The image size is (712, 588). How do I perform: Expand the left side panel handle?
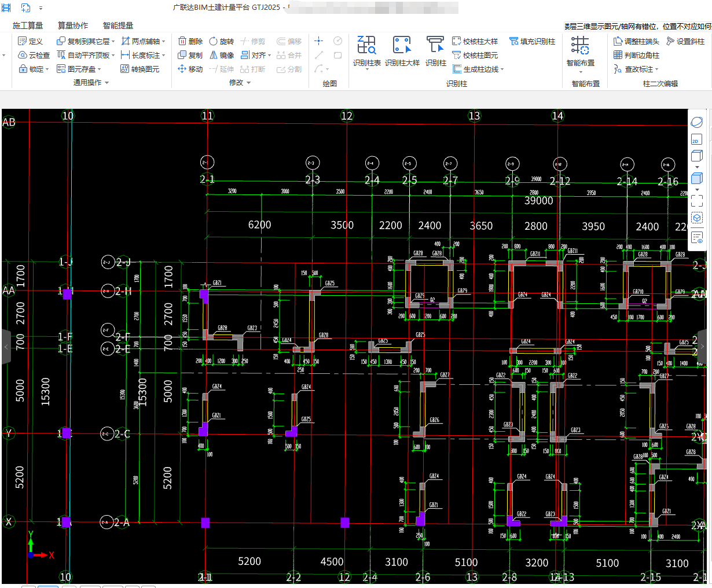click(6, 347)
